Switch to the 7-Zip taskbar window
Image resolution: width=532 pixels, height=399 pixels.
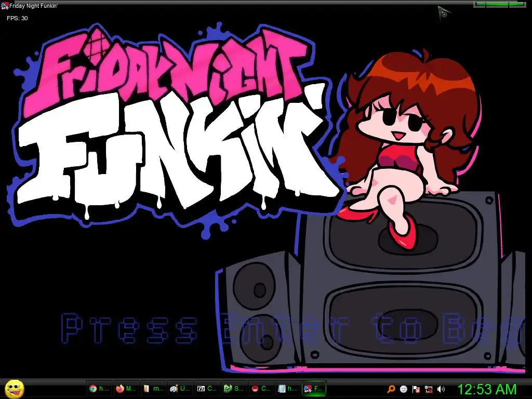pyautogui.click(x=207, y=389)
